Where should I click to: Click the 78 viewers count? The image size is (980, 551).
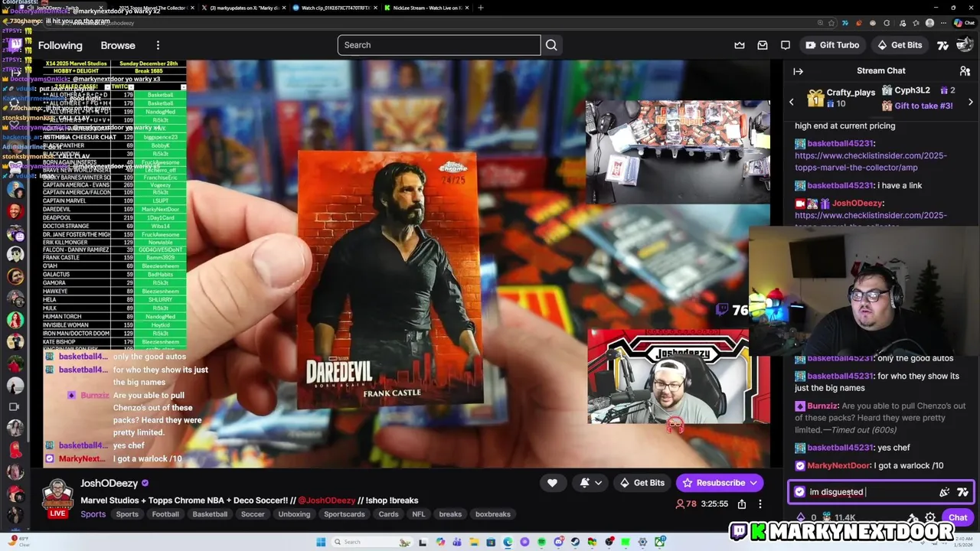[686, 504]
